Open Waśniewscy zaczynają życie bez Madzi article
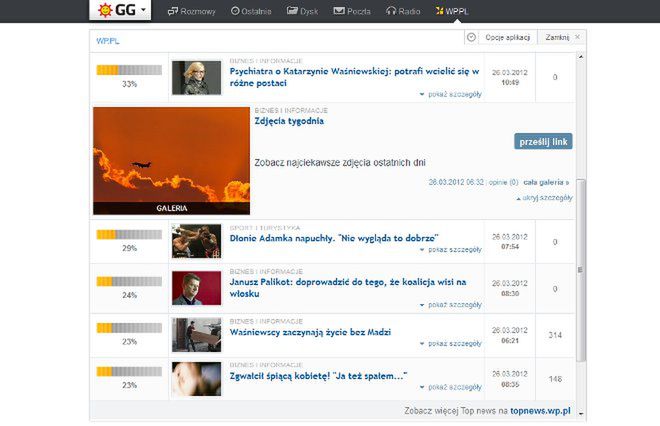 (310, 332)
